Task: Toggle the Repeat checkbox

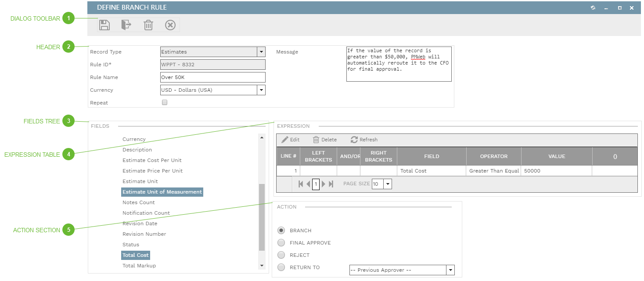Action: pyautogui.click(x=165, y=102)
